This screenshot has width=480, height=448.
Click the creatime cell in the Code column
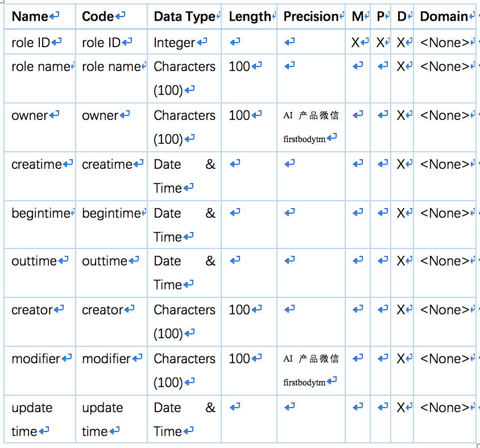click(x=111, y=176)
